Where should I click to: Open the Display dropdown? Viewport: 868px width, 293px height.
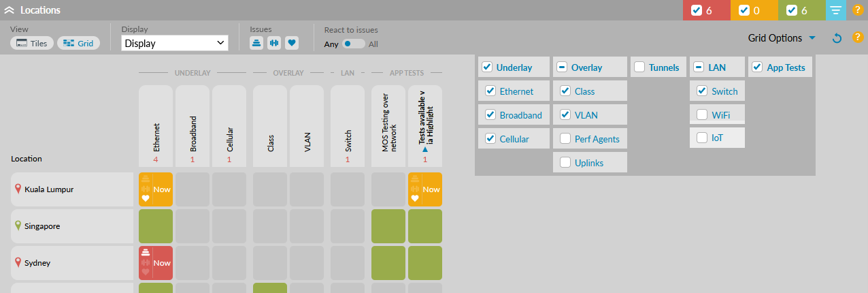(175, 43)
